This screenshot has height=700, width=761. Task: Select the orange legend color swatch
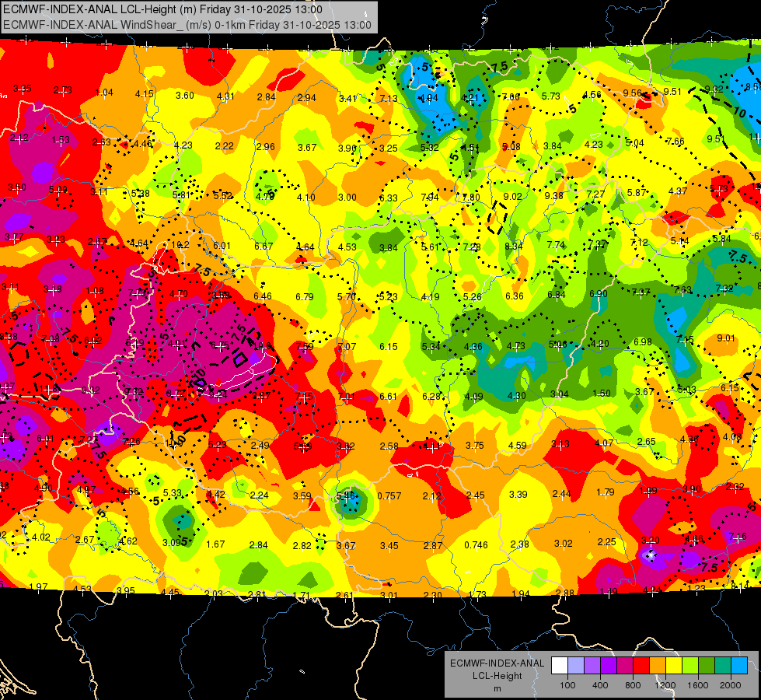[x=658, y=666]
